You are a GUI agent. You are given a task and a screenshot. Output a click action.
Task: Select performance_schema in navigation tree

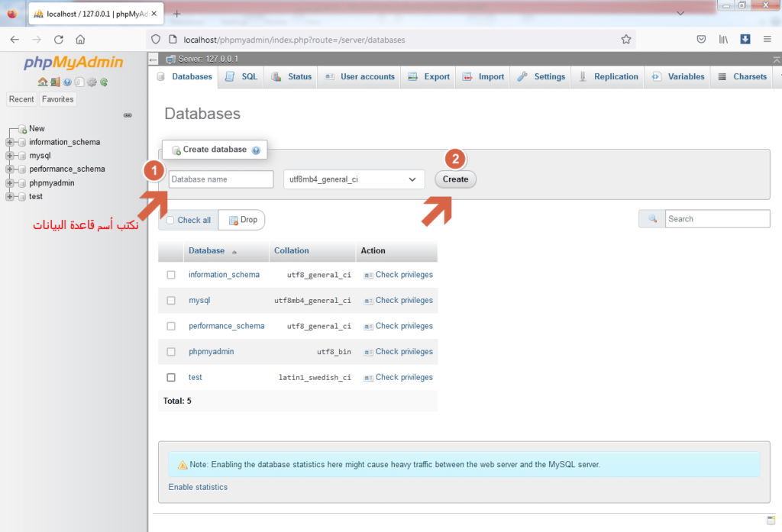[x=67, y=169]
